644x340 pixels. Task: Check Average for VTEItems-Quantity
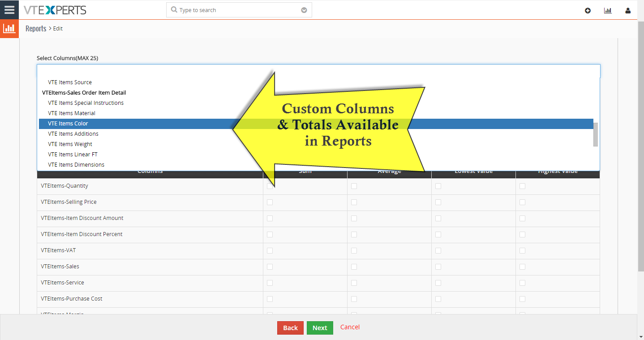point(354,186)
